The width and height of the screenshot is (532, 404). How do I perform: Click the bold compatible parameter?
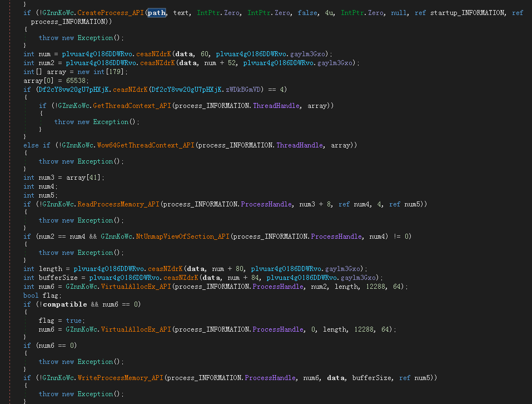tap(65, 304)
